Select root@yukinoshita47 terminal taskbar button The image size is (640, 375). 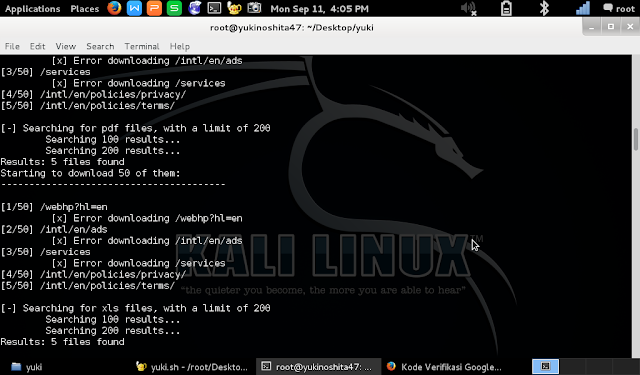(318, 367)
